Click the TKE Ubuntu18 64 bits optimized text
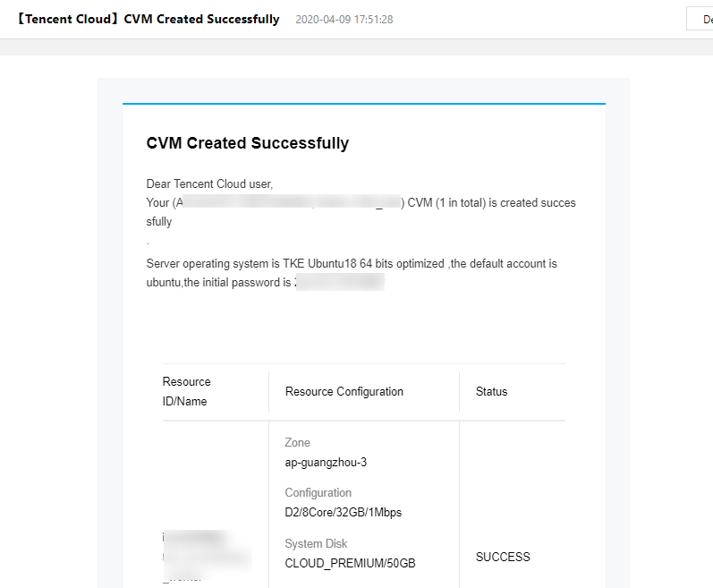Image resolution: width=713 pixels, height=588 pixels. point(363,264)
